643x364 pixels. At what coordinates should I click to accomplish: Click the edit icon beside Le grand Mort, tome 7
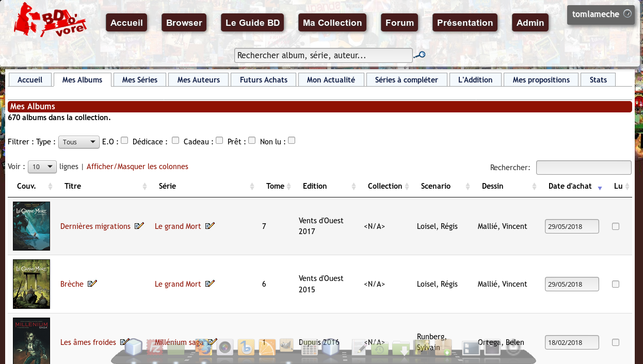[x=210, y=226]
